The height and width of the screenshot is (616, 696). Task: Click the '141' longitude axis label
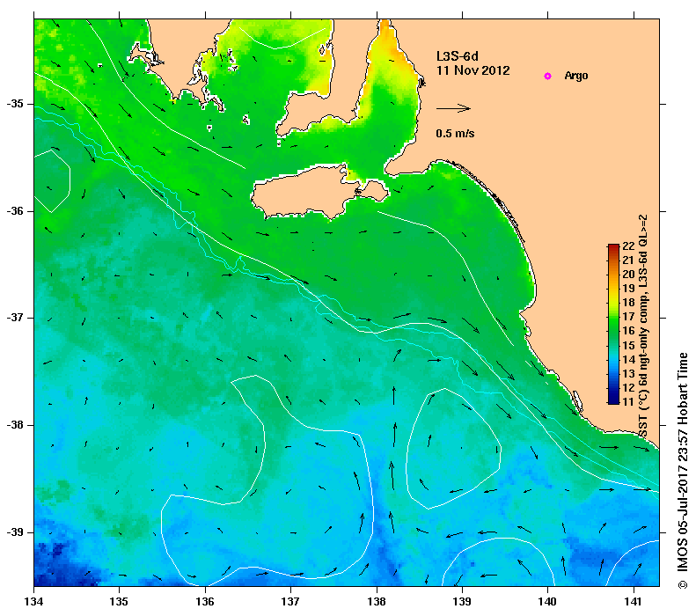point(634,602)
